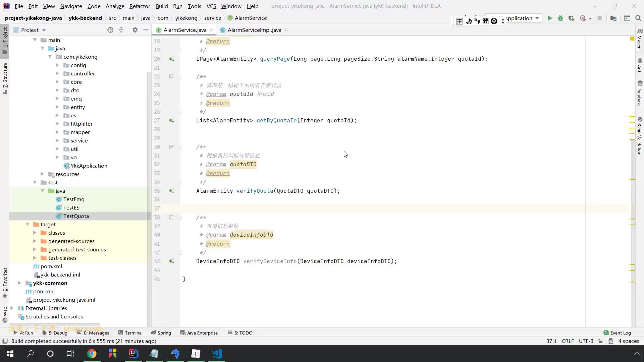
Task: Click UTF-8 encoding in status bar
Action: pyautogui.click(x=586, y=341)
